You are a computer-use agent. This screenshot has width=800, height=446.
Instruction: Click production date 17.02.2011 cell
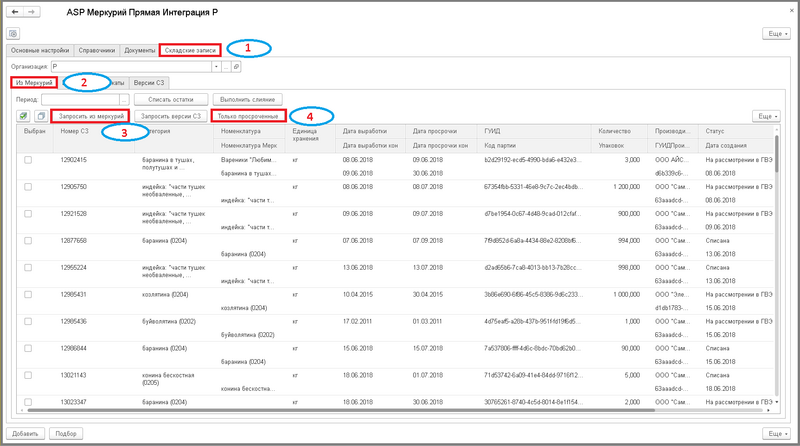click(x=358, y=321)
